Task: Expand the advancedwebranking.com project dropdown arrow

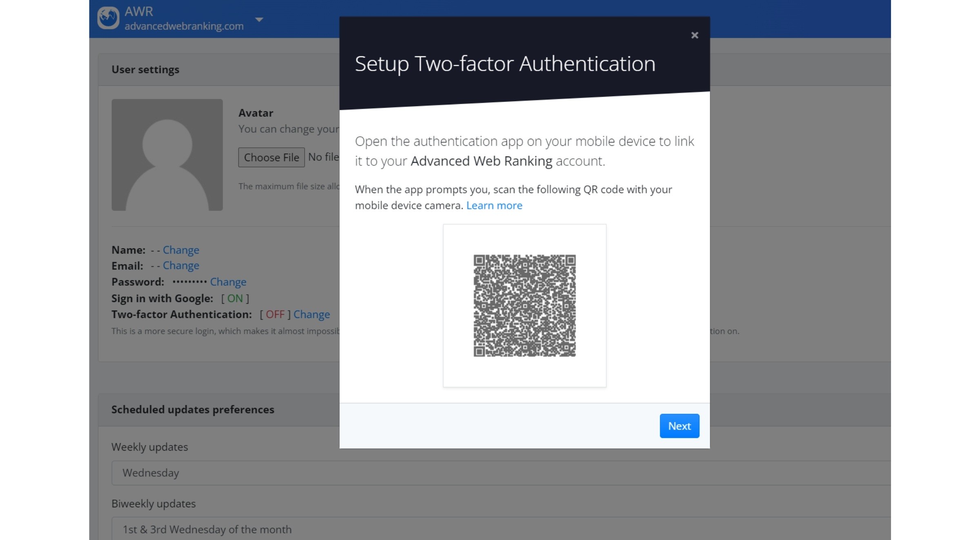Action: (x=259, y=19)
